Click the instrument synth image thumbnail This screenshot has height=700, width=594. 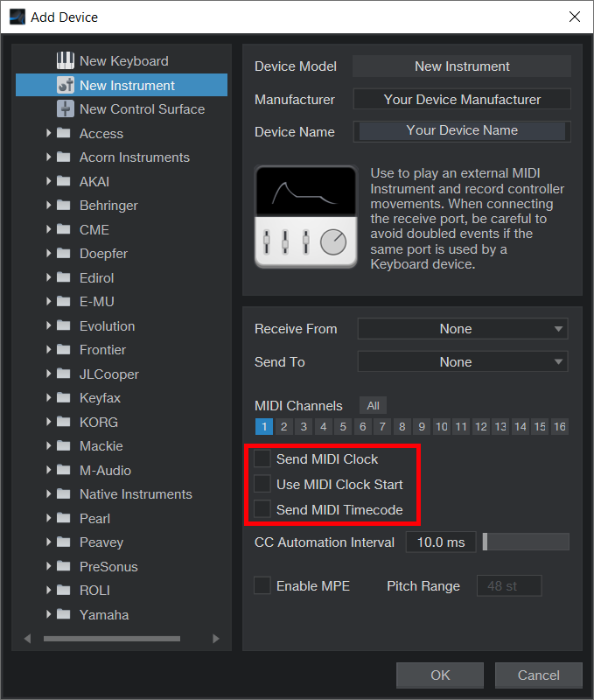click(x=306, y=216)
